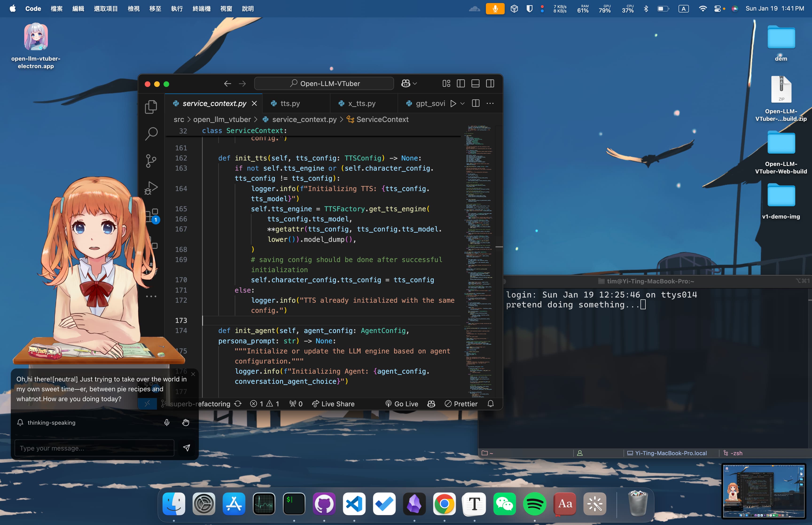
Task: Open WeChat from the Dock
Action: coord(505,504)
